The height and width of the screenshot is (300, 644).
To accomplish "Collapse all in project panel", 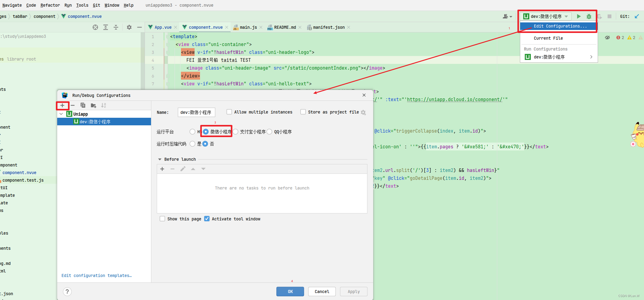I will click(116, 27).
